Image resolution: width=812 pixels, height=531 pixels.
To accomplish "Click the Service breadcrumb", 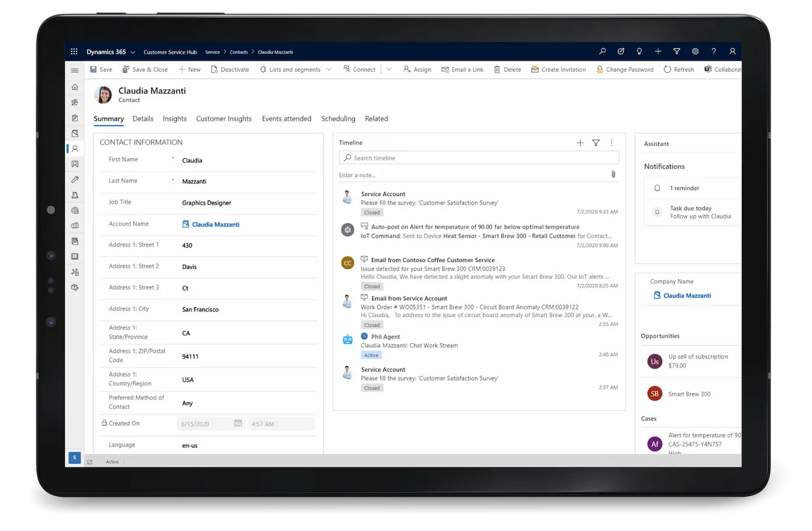I will [212, 52].
